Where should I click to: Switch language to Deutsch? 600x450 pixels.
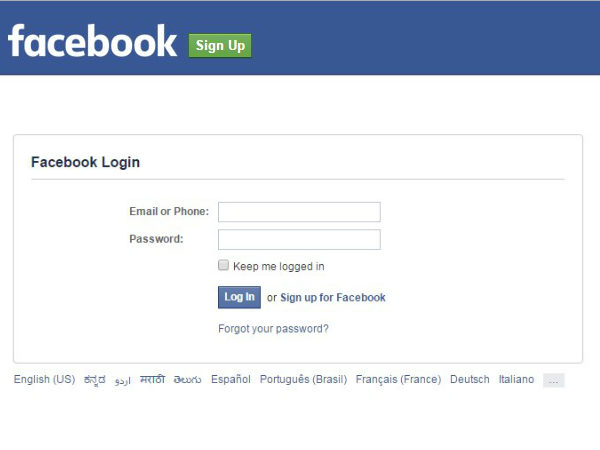tap(470, 379)
